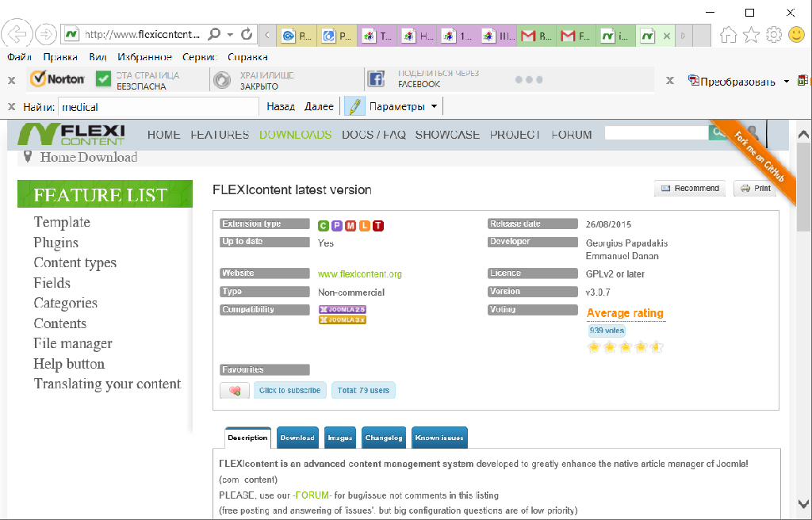The height and width of the screenshot is (520, 812).
Task: Click the Recommend button
Action: [x=690, y=189]
